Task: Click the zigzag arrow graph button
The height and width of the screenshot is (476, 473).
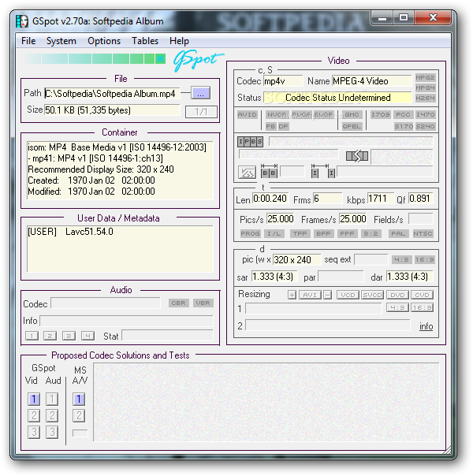Action: click(x=247, y=173)
